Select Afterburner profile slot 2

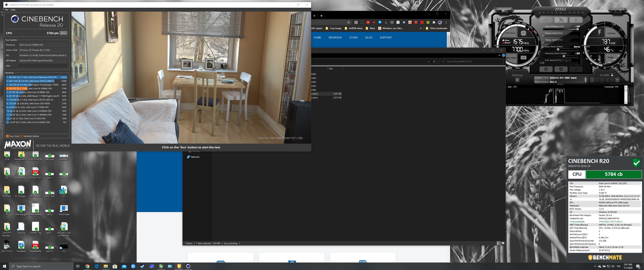tap(597, 80)
